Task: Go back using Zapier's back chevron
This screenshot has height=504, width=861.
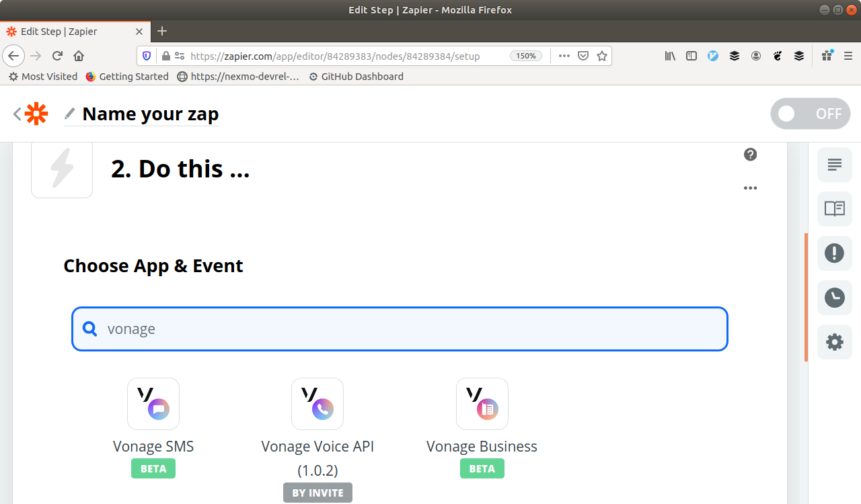Action: click(x=17, y=114)
